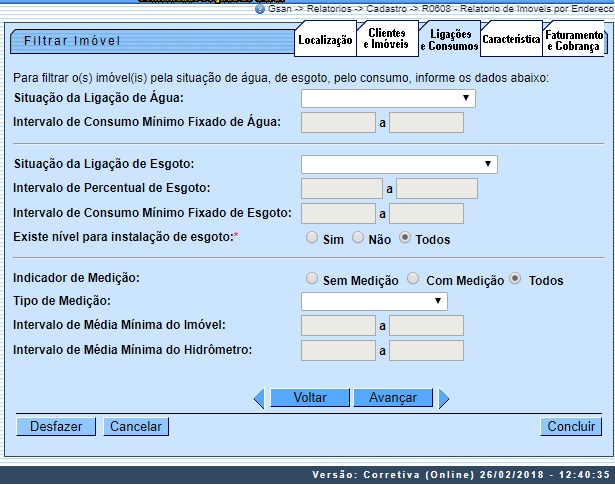Click the help icon beside Gsan breadcrumb
The image size is (615, 485).
point(260,8)
